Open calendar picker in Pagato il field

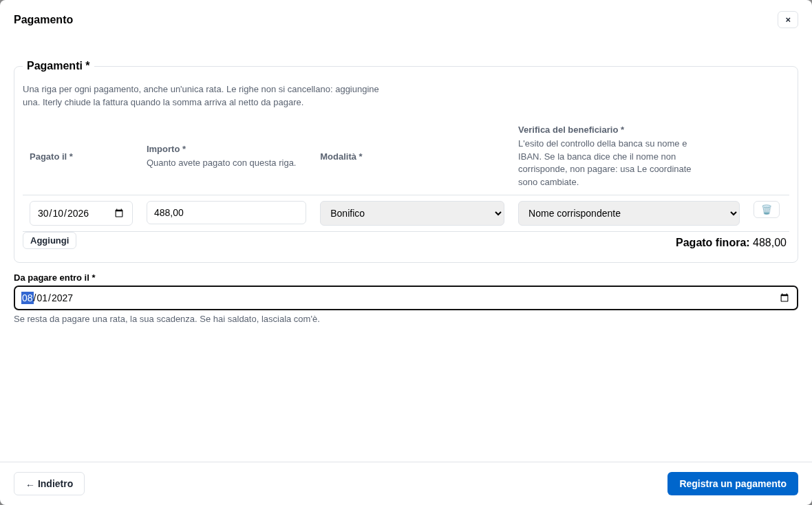[x=119, y=213]
